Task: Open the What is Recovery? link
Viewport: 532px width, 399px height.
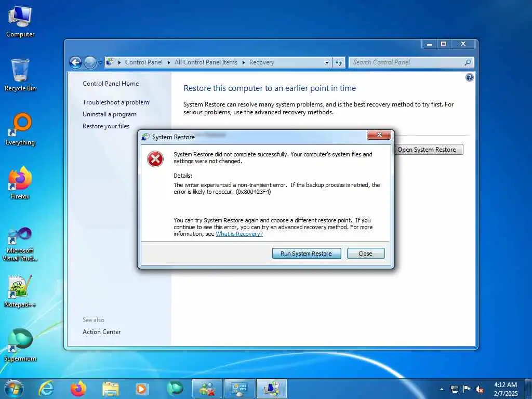Action: tap(239, 234)
